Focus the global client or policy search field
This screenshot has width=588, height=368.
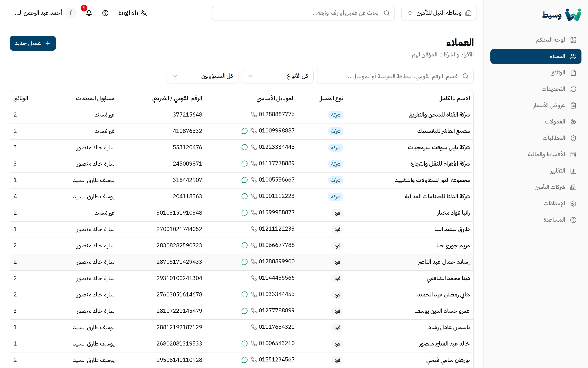pyautogui.click(x=303, y=13)
